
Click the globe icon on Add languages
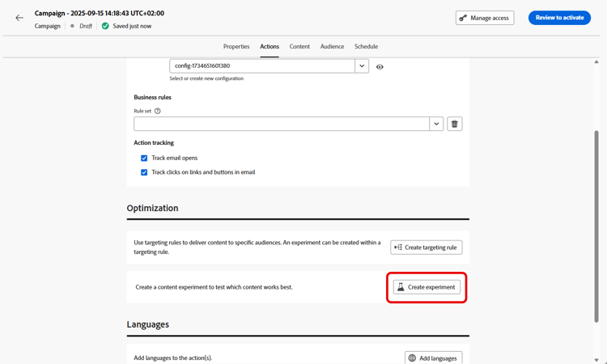[x=412, y=358]
